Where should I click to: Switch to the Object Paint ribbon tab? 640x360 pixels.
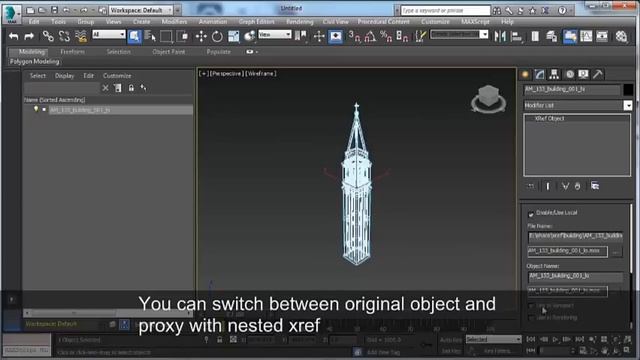tap(169, 52)
